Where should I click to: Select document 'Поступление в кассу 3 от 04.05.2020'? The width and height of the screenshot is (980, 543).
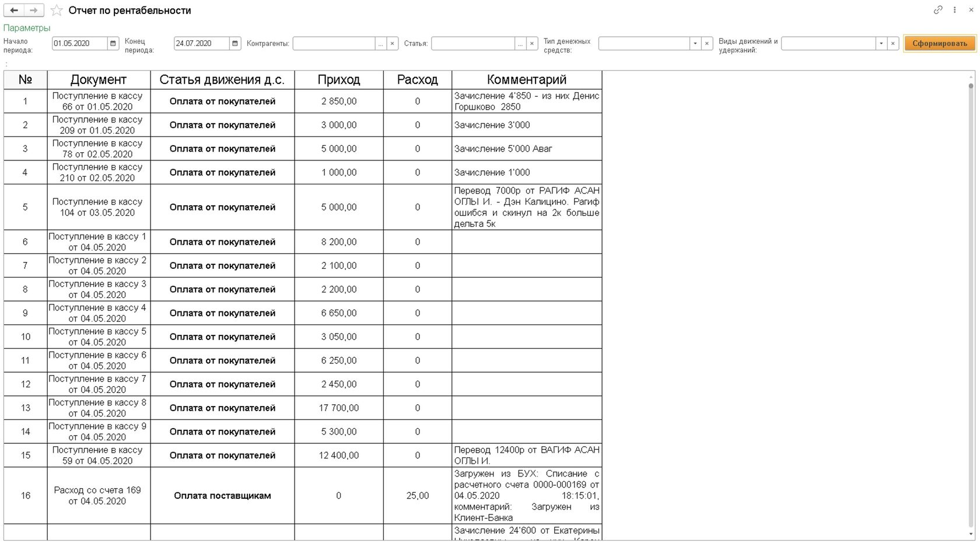pos(99,289)
